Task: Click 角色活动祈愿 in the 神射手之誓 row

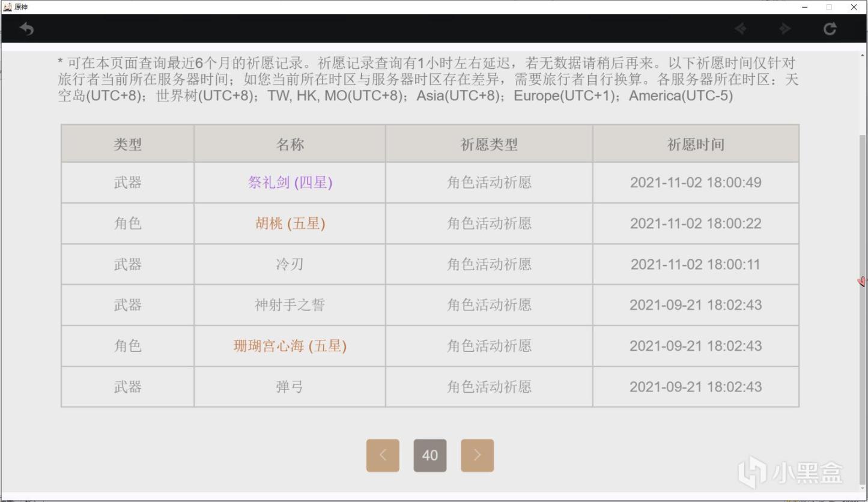Action: (489, 305)
